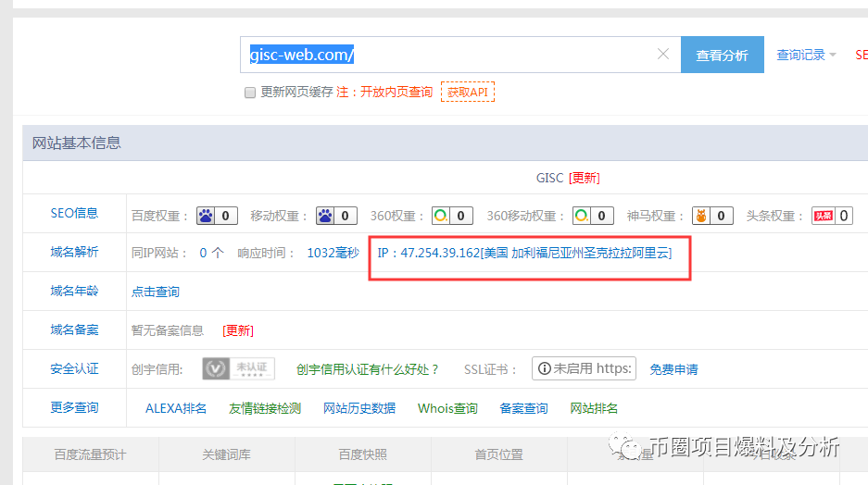Open the 域名备案 row label
The height and width of the screenshot is (485, 868).
click(74, 330)
